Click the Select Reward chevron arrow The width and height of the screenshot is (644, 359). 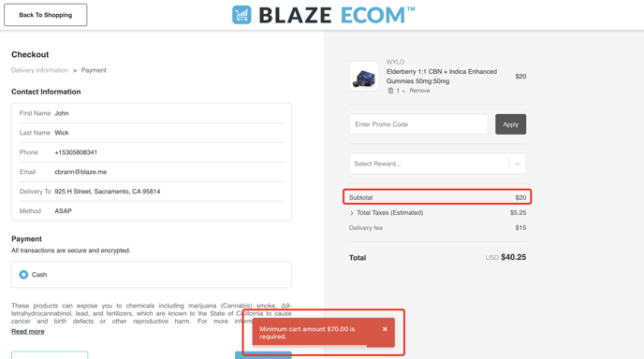(518, 164)
